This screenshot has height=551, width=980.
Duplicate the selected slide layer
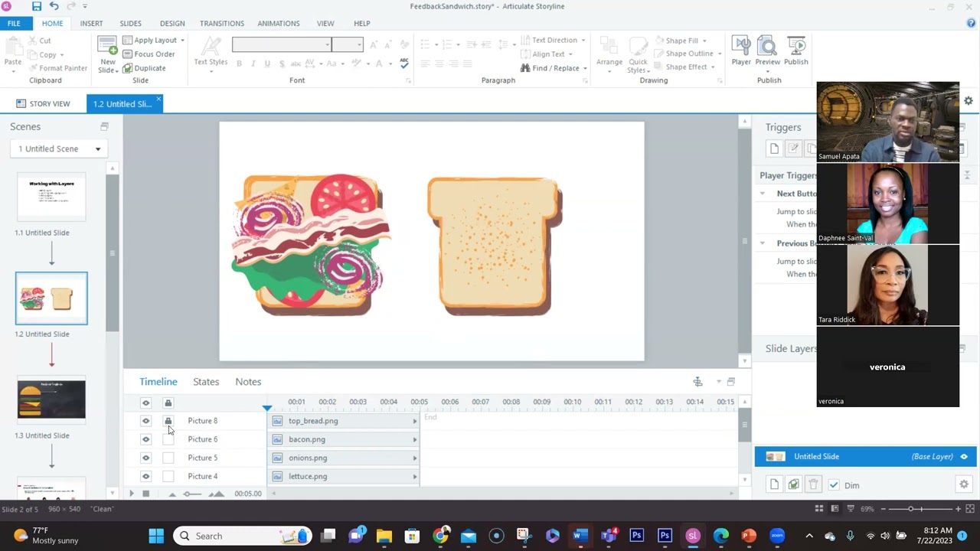[794, 484]
